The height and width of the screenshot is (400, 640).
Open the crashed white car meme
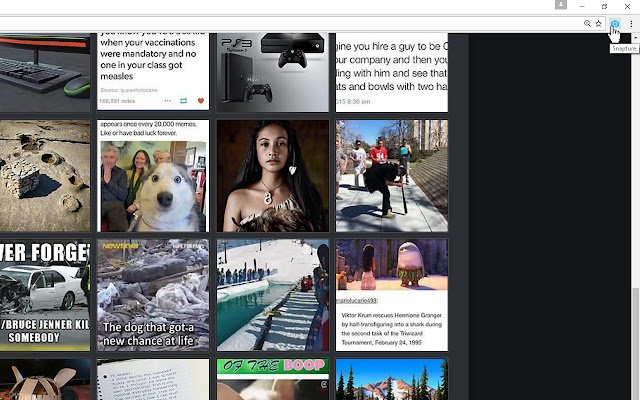[45, 295]
